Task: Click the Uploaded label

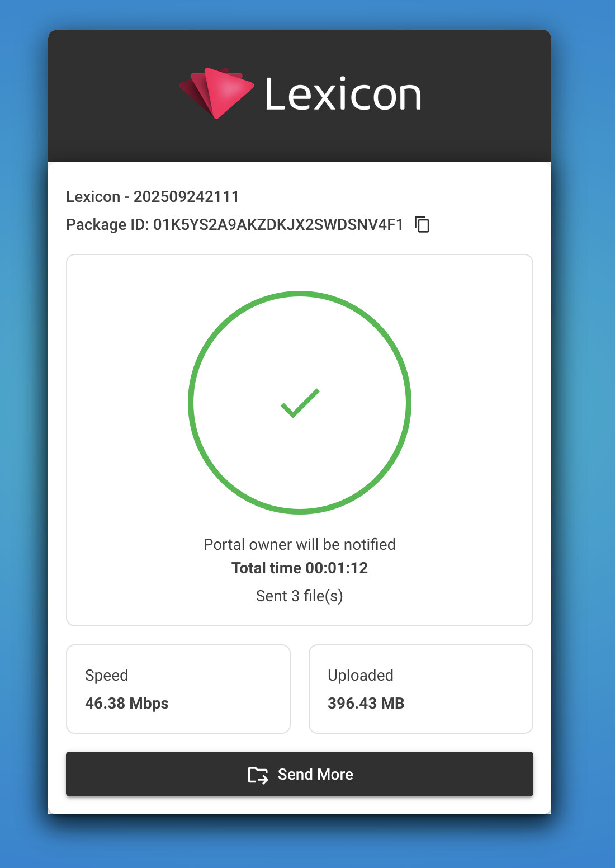Action: tap(361, 676)
